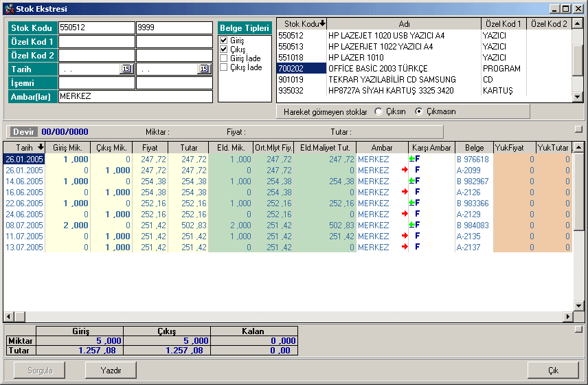Click the Belge column header

474,148
